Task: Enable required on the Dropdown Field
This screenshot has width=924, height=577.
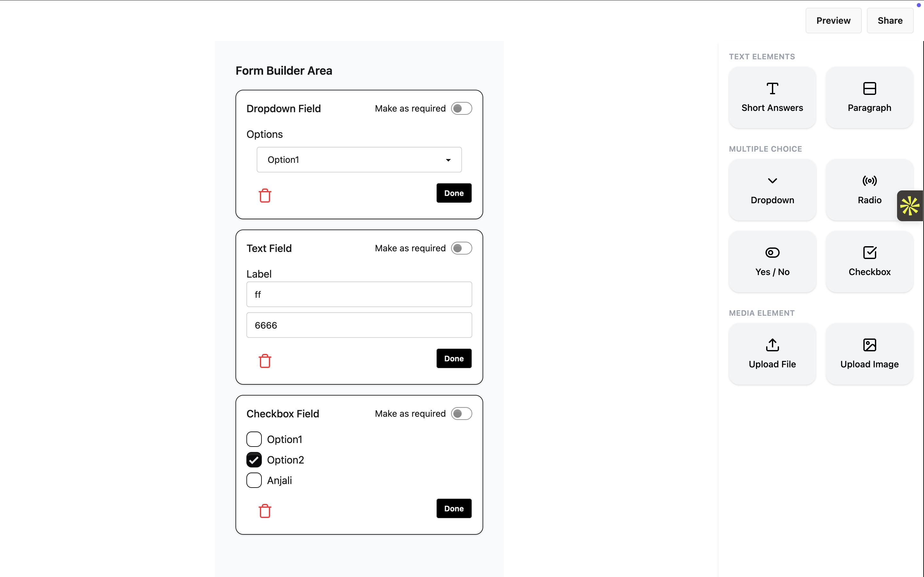Action: pos(462,108)
